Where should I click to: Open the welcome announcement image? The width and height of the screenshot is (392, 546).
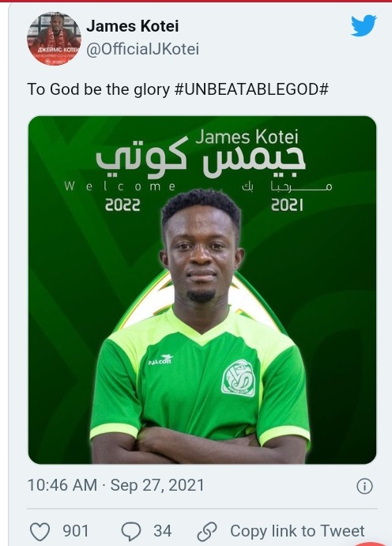pos(202,290)
